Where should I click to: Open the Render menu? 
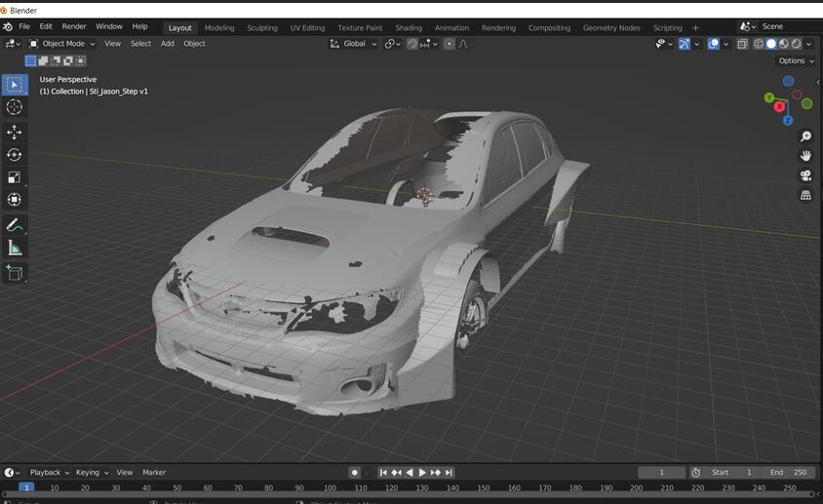[74, 26]
